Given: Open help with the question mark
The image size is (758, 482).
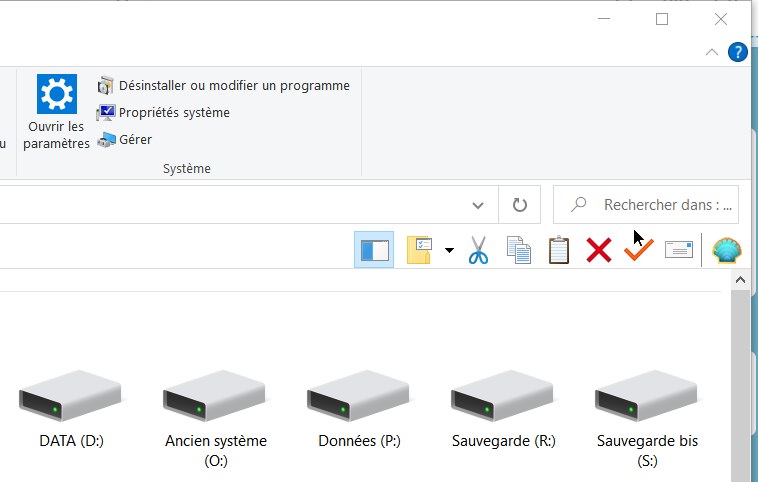Looking at the screenshot, I should pyautogui.click(x=738, y=52).
